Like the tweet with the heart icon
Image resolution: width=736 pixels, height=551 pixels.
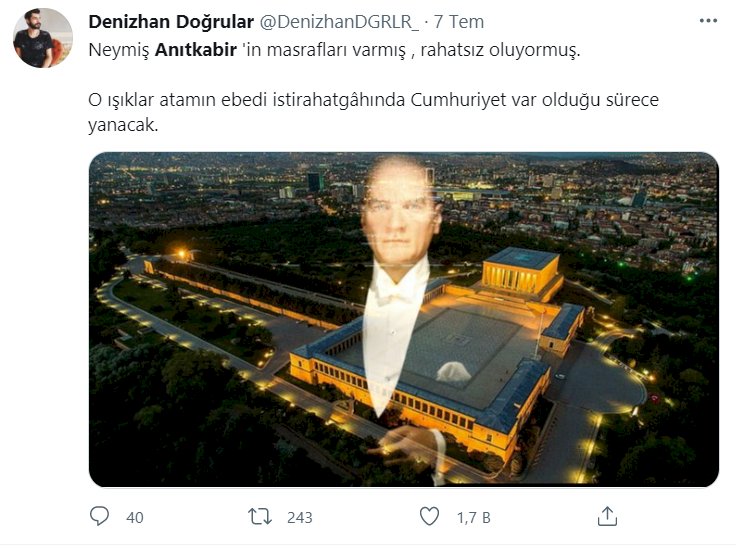[429, 516]
